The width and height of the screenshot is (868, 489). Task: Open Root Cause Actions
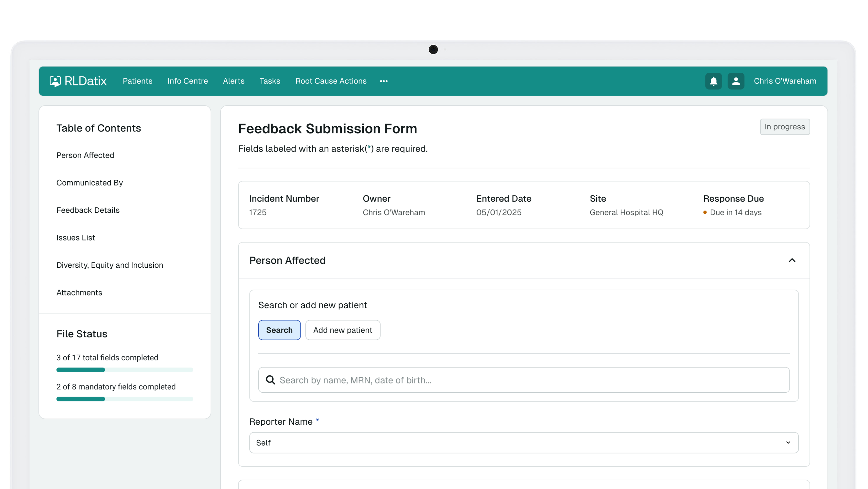pos(331,81)
